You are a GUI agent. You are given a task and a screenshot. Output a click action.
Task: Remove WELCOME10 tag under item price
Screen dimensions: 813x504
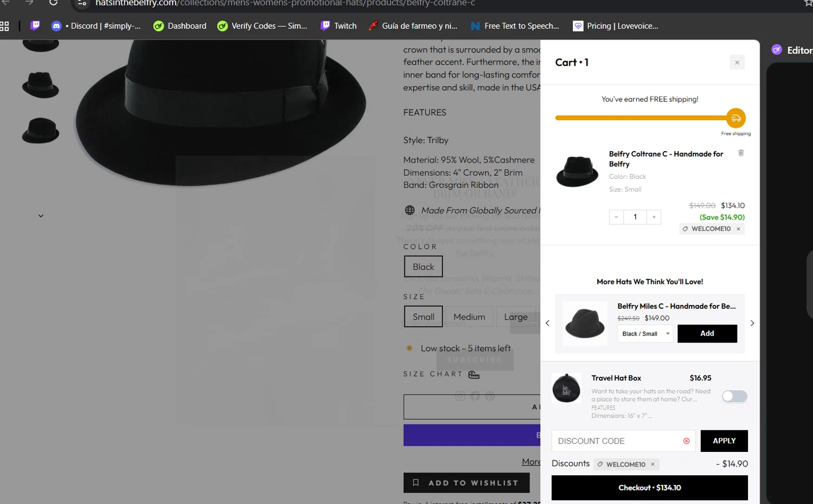[x=738, y=229]
